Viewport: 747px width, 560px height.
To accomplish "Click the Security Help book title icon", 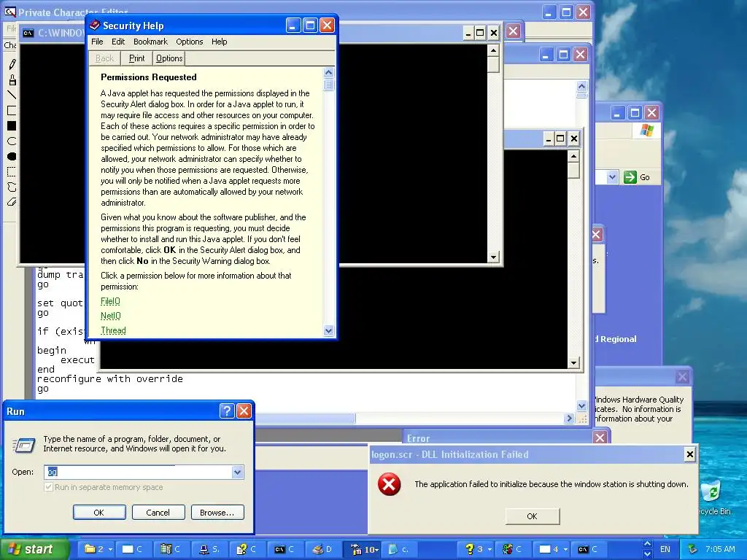I will [x=94, y=26].
